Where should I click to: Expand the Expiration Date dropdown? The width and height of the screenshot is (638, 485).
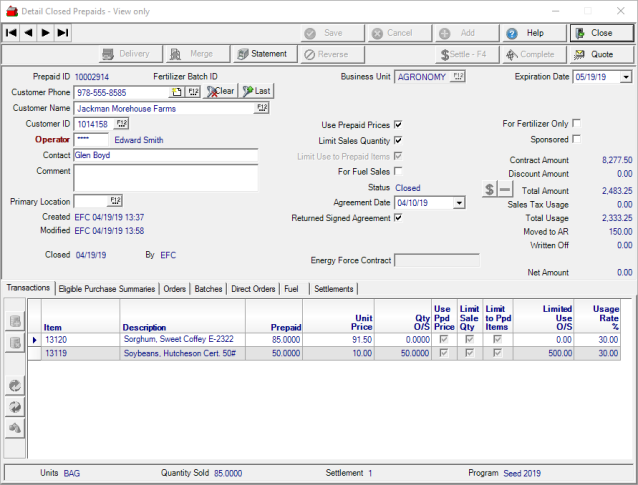[626, 77]
